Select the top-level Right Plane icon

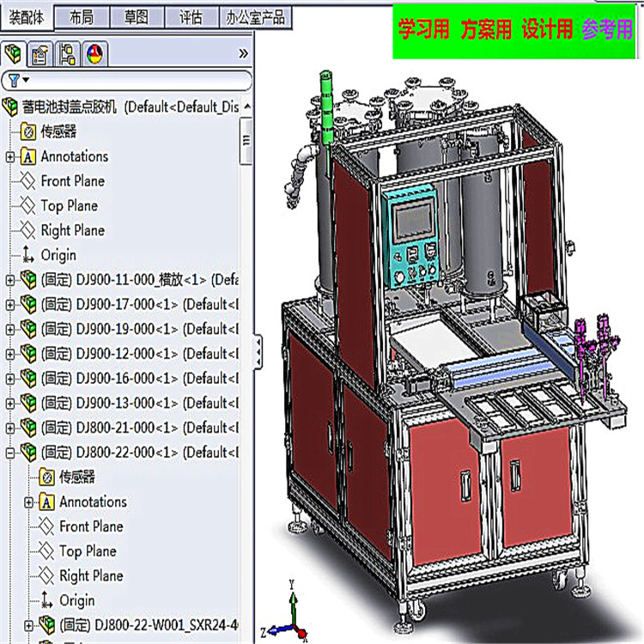point(28,230)
